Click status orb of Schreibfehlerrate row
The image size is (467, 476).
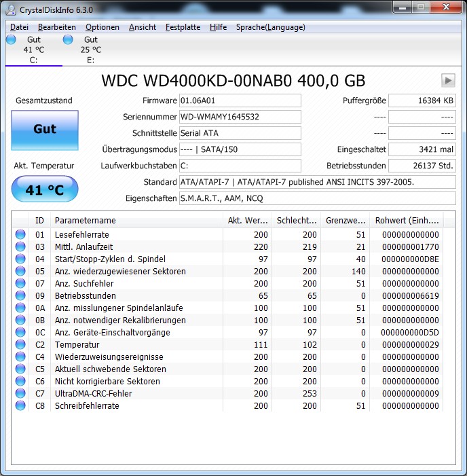[x=20, y=405]
